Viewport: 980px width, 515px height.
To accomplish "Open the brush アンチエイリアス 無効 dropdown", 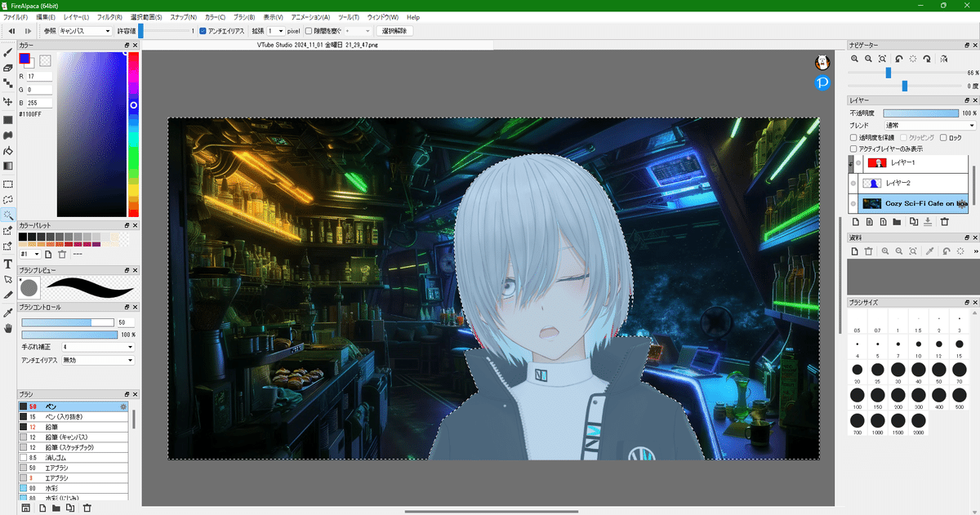I will (97, 360).
